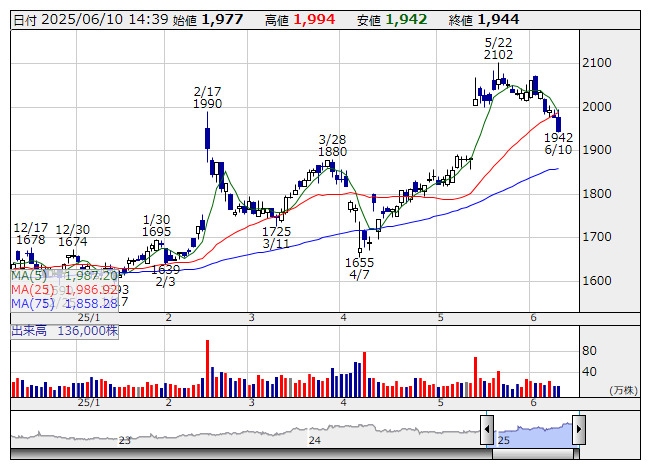Click the 日付 2025/06/10 14:39 timestamp
The image size is (653, 470).
(x=91, y=20)
